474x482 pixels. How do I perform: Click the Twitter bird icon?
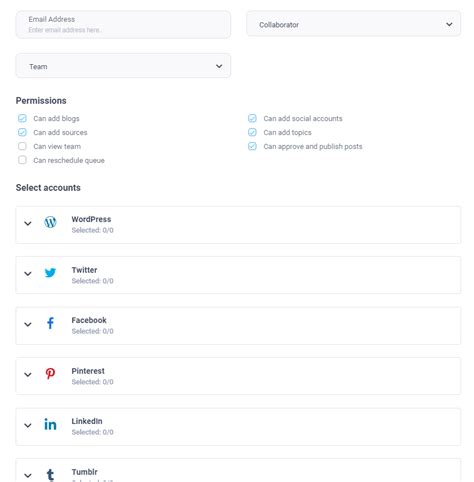50,273
